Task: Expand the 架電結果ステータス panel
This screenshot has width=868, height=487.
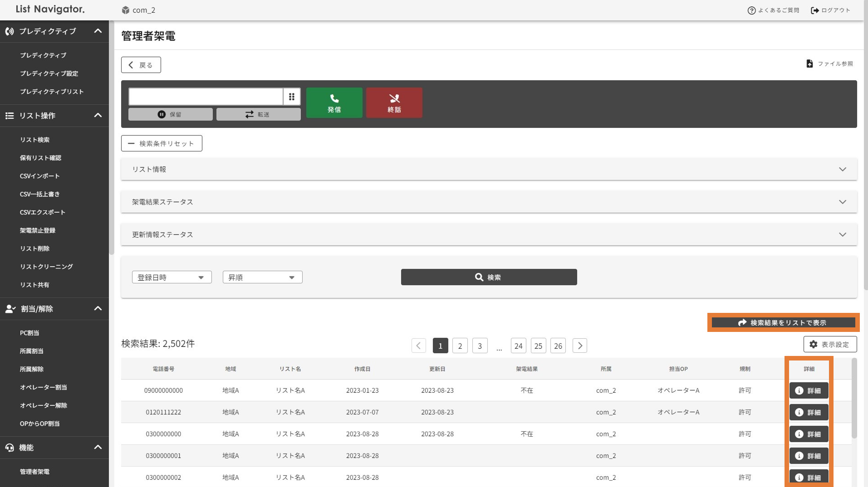Action: 489,202
